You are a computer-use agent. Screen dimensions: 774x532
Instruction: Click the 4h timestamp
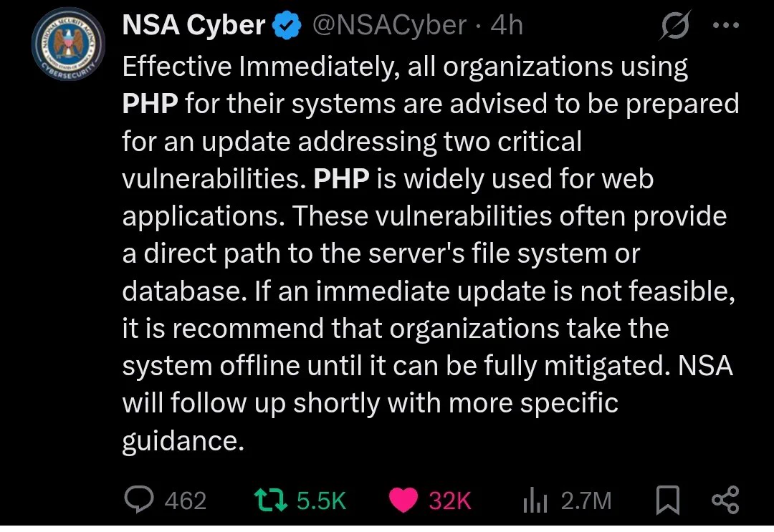click(507, 24)
